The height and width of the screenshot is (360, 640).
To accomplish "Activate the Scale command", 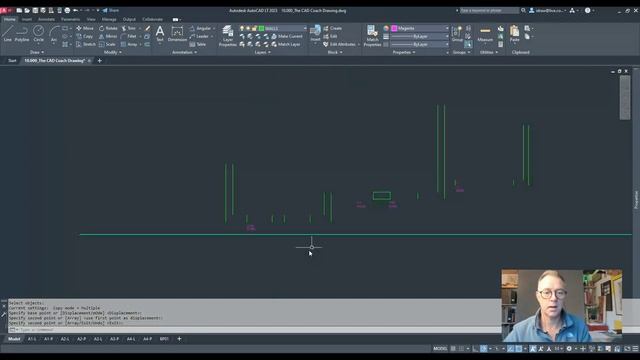I will tap(107, 44).
